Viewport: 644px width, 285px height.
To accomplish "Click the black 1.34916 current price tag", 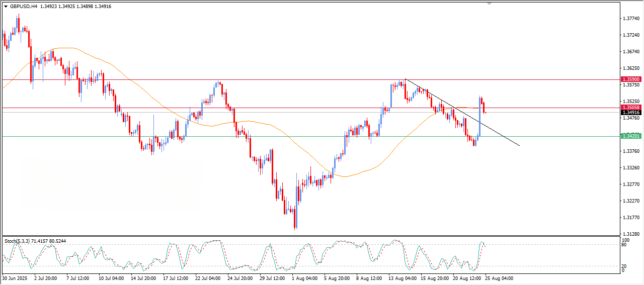I will click(630, 113).
